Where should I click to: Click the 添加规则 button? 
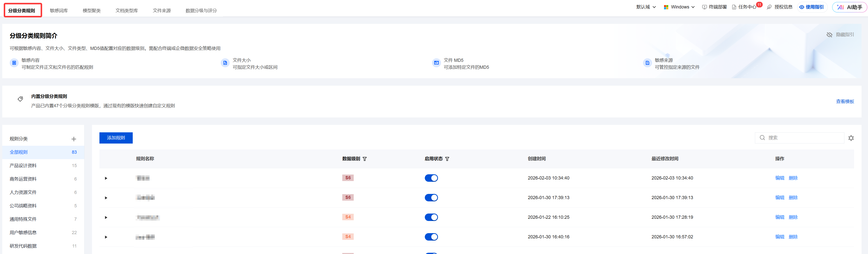(x=116, y=138)
